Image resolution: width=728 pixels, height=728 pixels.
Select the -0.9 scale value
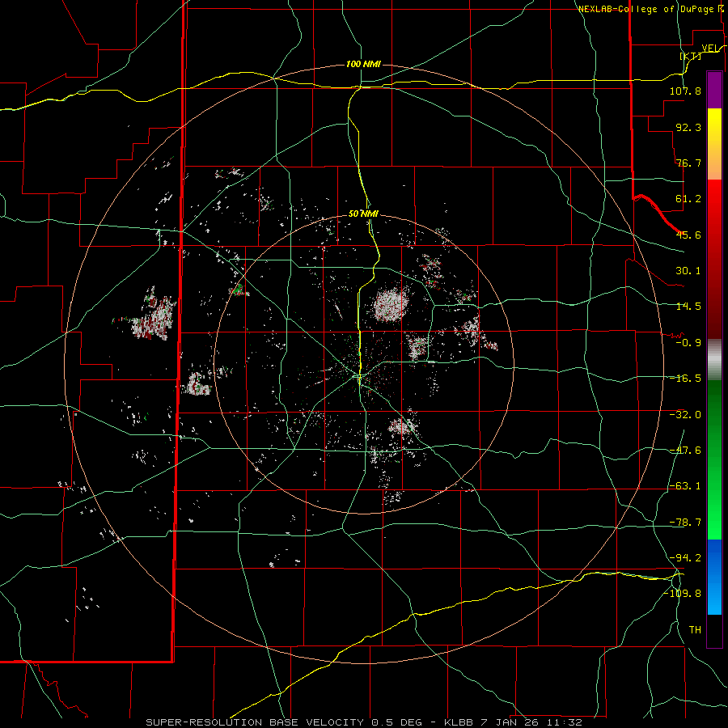click(x=688, y=343)
